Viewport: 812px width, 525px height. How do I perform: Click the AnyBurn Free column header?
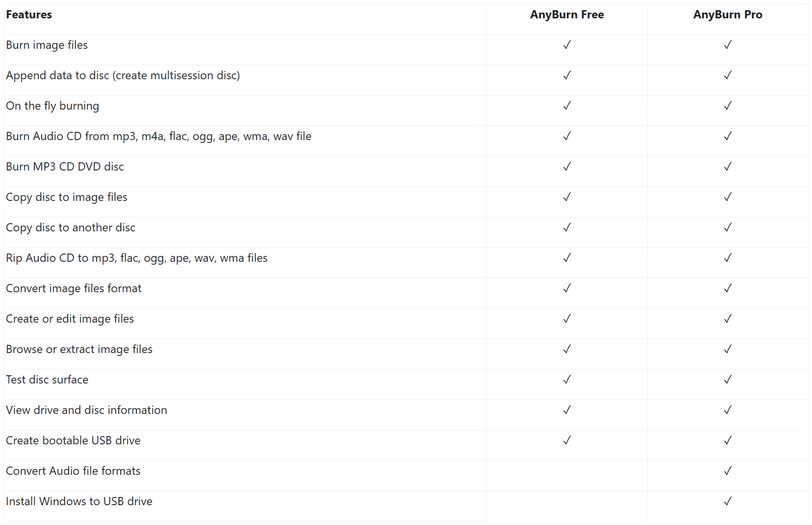pyautogui.click(x=567, y=14)
